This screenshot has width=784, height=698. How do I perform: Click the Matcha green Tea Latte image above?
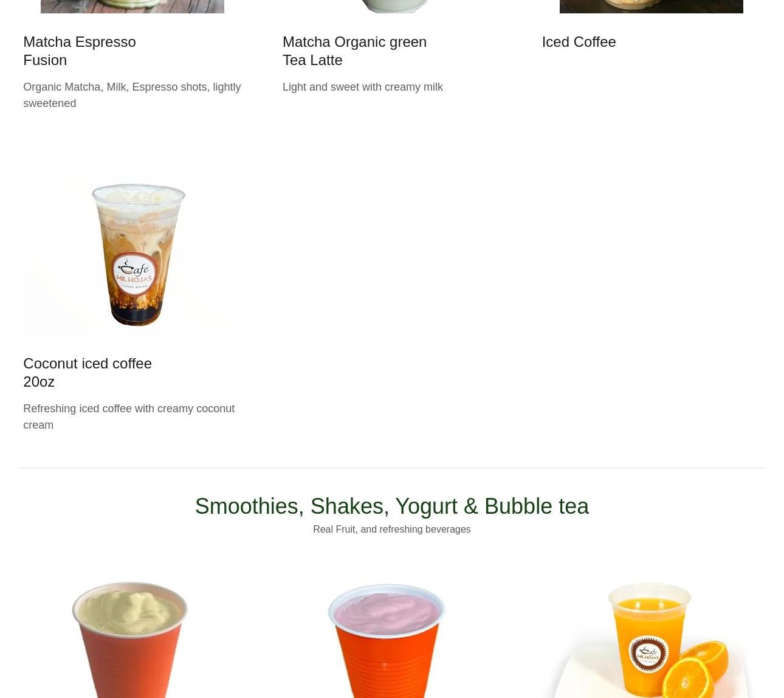click(392, 6)
